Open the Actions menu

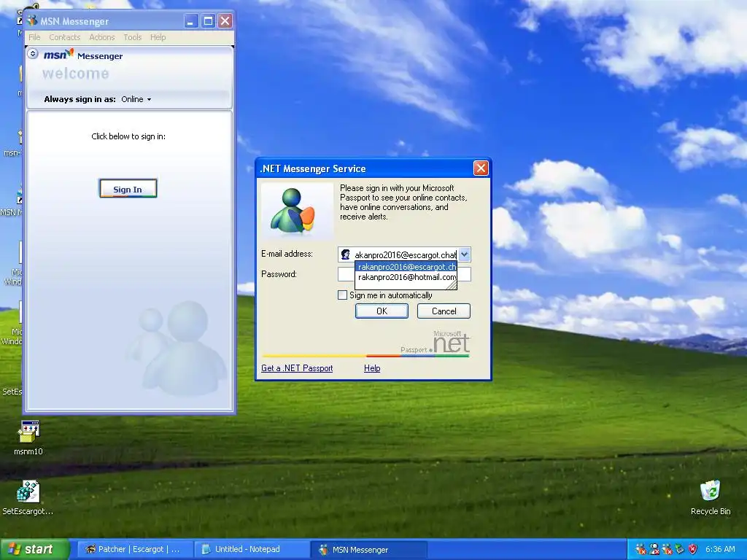tap(102, 37)
